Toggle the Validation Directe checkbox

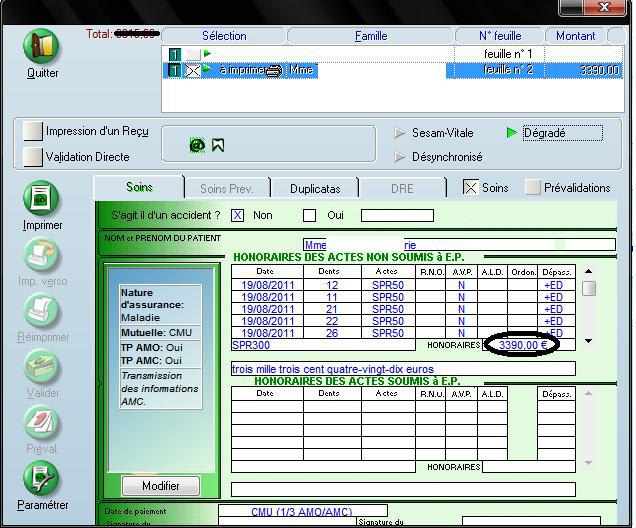point(33,157)
